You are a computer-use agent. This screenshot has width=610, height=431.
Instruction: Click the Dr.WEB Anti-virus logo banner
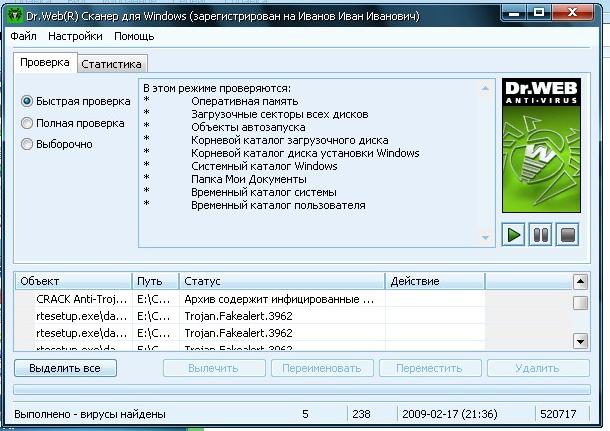click(541, 145)
